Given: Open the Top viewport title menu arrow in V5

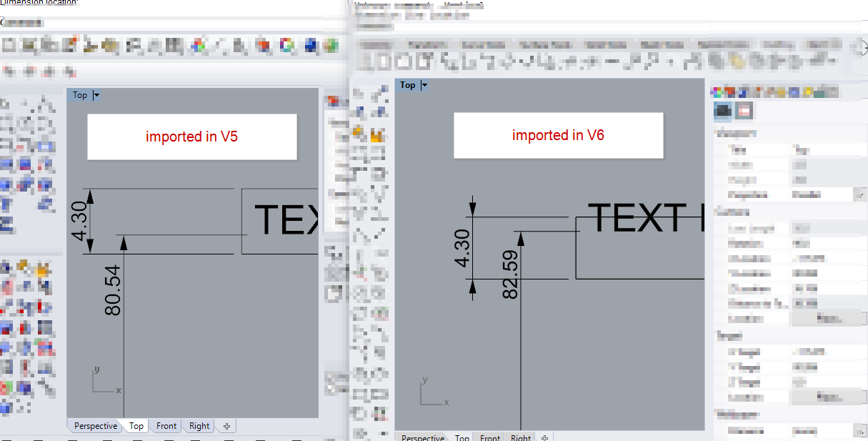Looking at the screenshot, I should [97, 95].
